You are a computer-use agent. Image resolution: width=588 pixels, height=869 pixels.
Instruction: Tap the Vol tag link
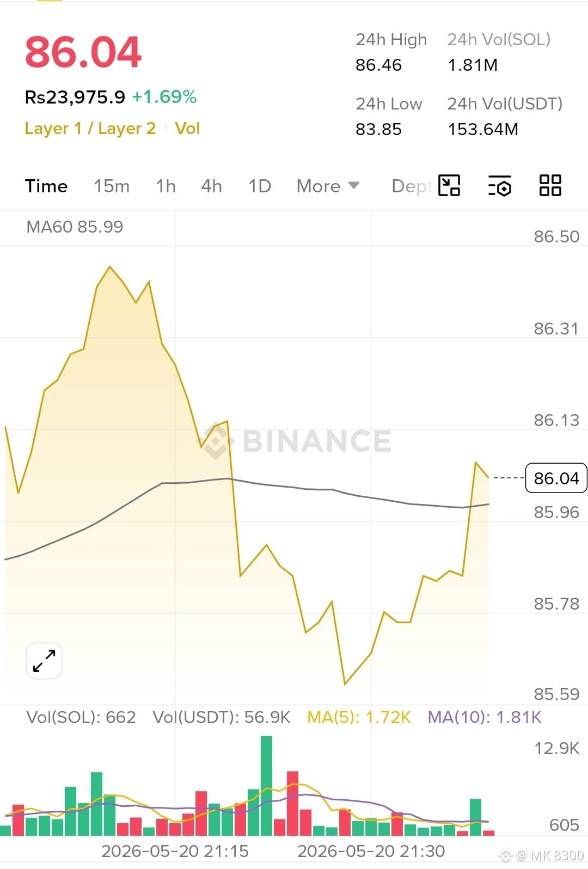click(187, 129)
